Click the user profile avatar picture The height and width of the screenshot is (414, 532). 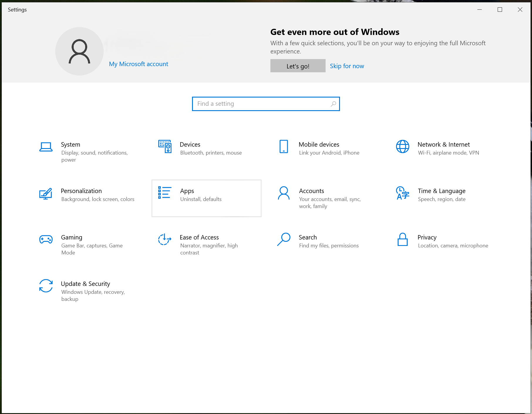click(x=79, y=51)
